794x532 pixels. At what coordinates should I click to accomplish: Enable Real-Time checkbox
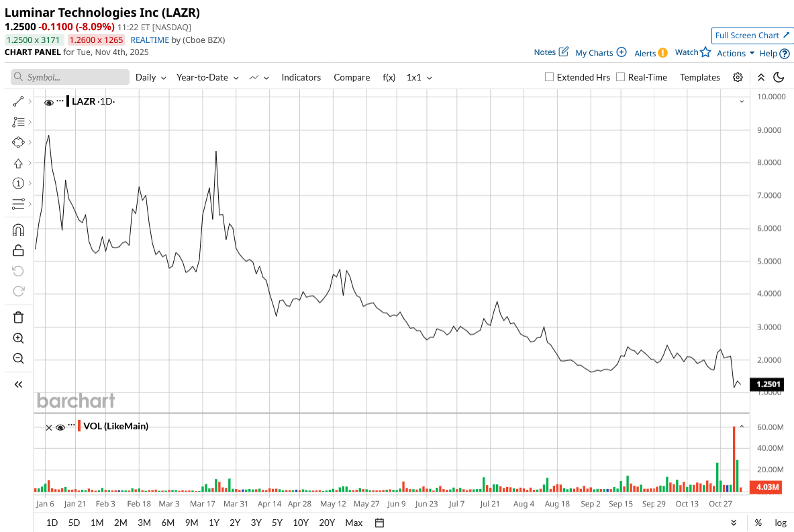[x=620, y=77]
